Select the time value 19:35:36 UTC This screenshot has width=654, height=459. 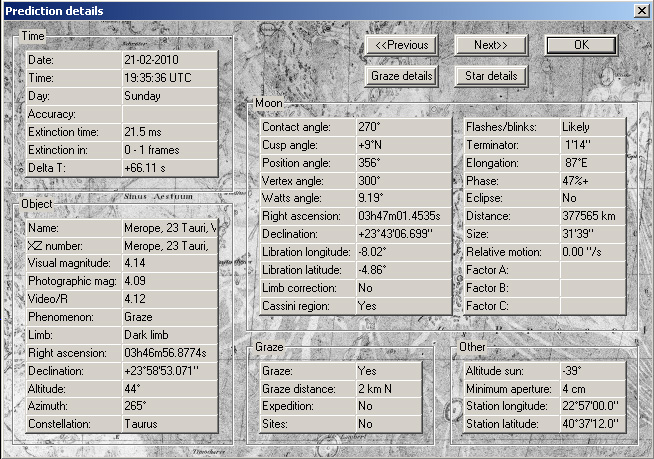[170, 78]
